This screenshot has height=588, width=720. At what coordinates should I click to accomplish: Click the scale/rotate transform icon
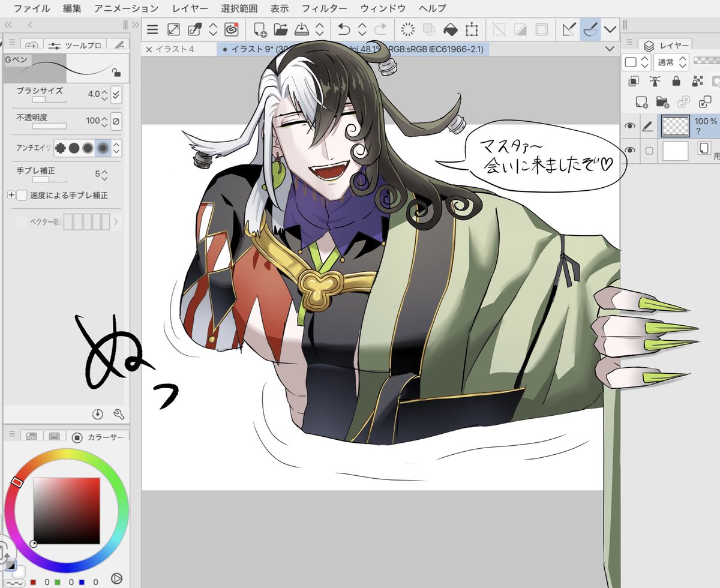(x=472, y=29)
